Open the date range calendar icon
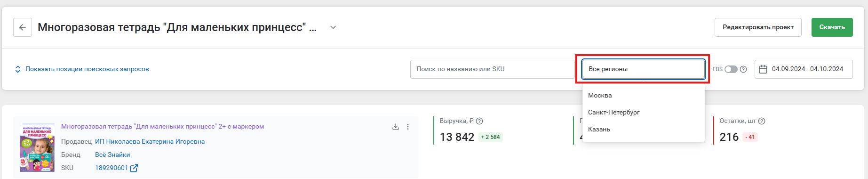The width and height of the screenshot is (868, 179). 763,69
